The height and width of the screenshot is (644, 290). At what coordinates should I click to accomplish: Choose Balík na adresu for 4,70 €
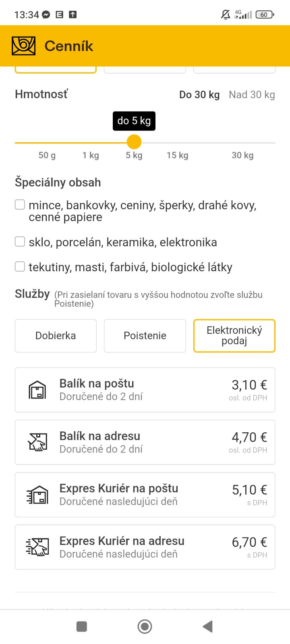coord(145,442)
